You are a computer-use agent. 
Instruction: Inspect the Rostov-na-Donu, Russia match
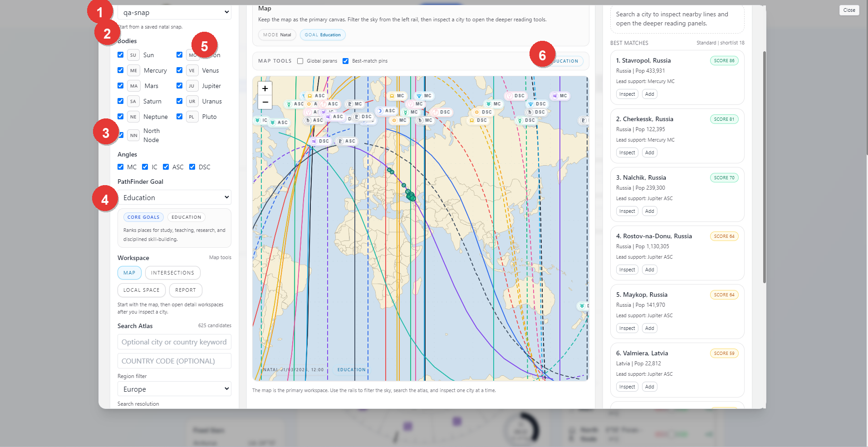point(627,270)
